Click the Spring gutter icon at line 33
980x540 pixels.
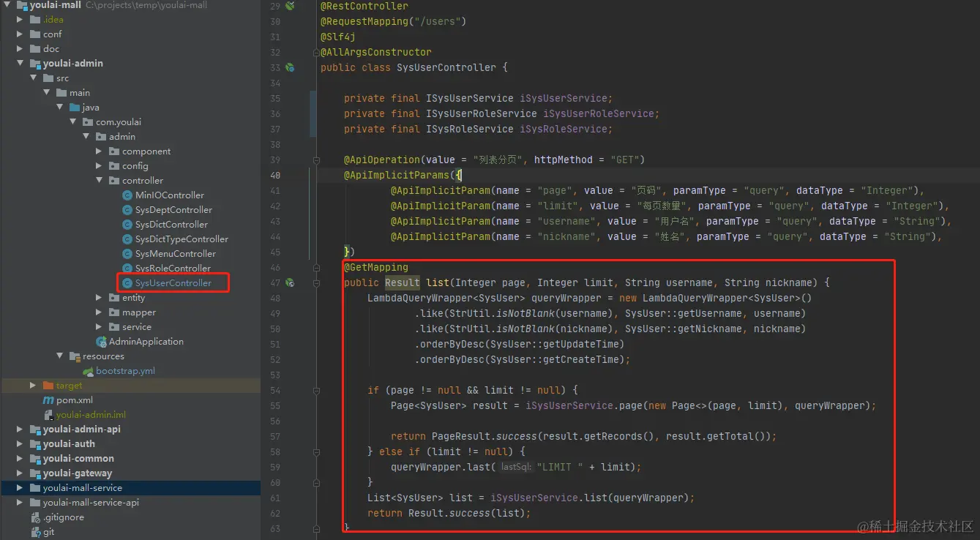290,67
